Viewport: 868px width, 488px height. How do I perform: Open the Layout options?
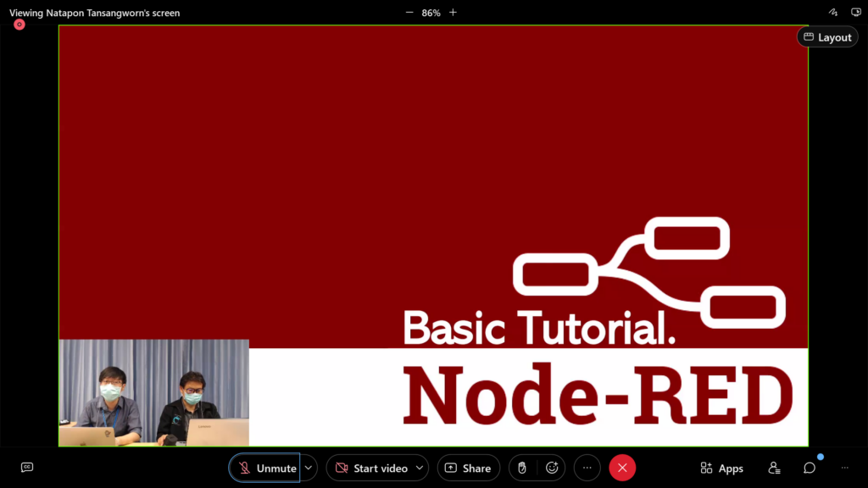pyautogui.click(x=827, y=37)
